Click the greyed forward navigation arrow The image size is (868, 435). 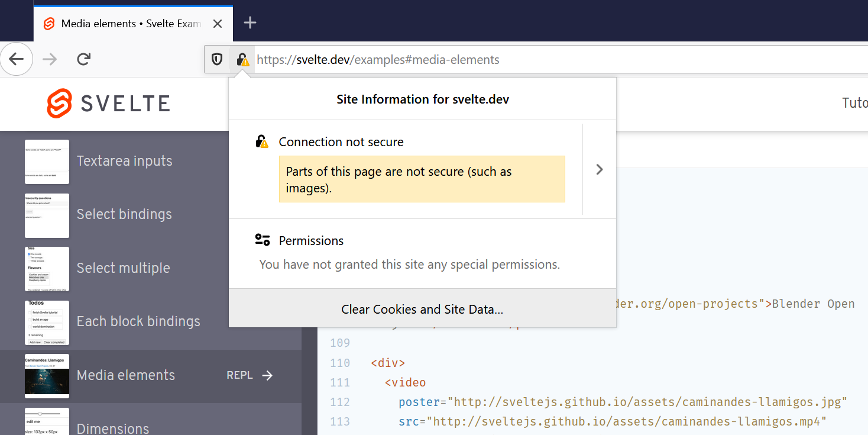[x=50, y=59]
